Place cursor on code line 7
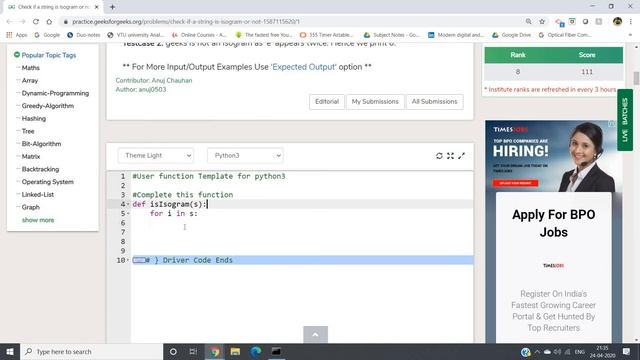This screenshot has height=360, width=640. point(302,232)
